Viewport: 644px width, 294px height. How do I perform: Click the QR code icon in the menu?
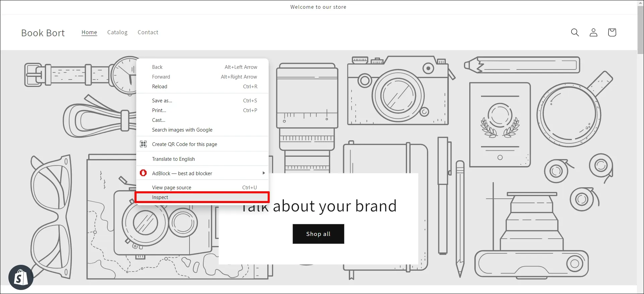(143, 144)
